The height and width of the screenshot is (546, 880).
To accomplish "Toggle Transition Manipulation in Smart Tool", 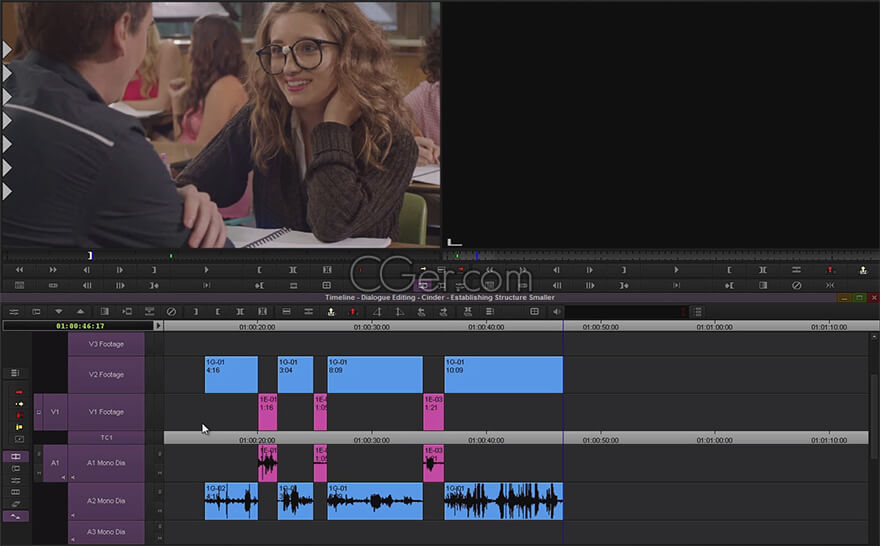I will pyautogui.click(x=19, y=439).
